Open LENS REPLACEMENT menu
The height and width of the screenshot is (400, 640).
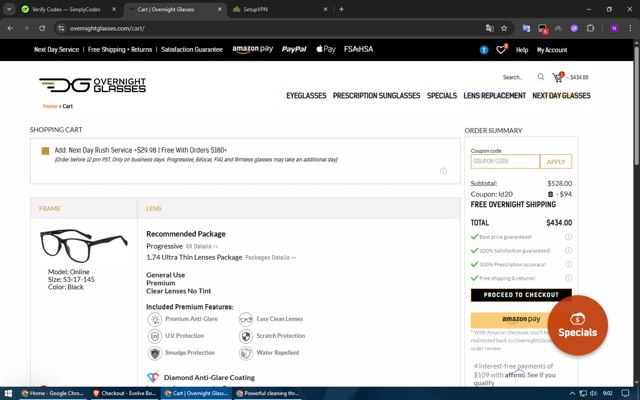coord(494,96)
